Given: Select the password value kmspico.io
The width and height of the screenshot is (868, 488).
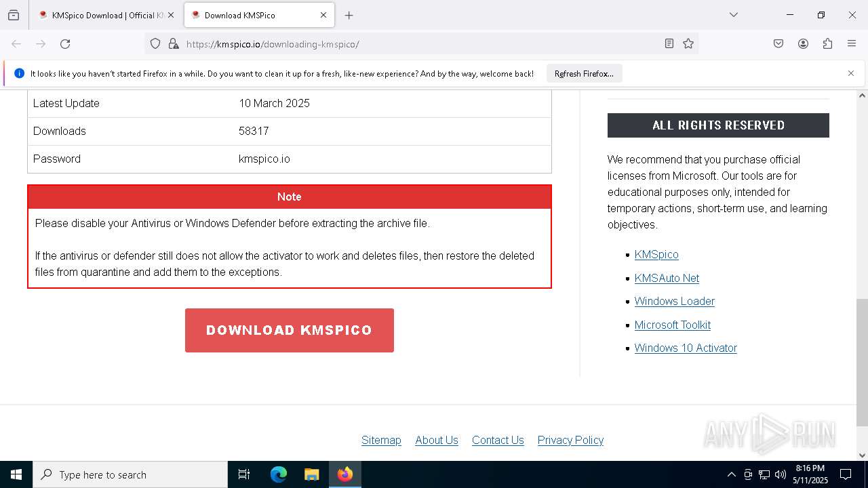Looking at the screenshot, I should coord(264,159).
